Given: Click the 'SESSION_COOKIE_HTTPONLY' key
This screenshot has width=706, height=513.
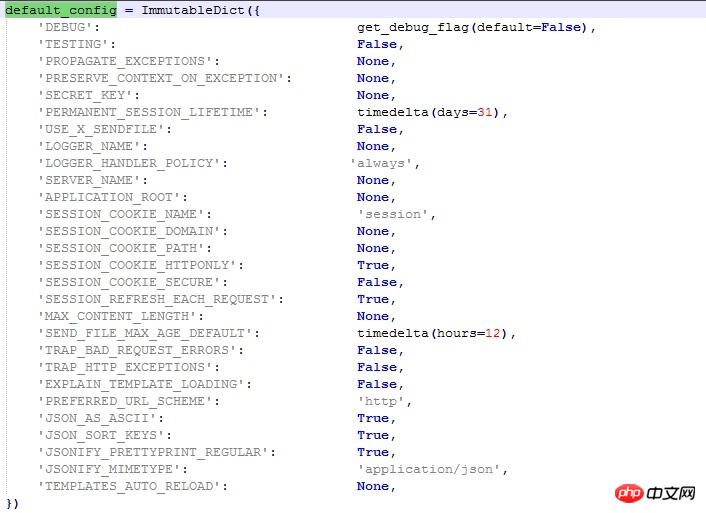Looking at the screenshot, I should point(137,266).
